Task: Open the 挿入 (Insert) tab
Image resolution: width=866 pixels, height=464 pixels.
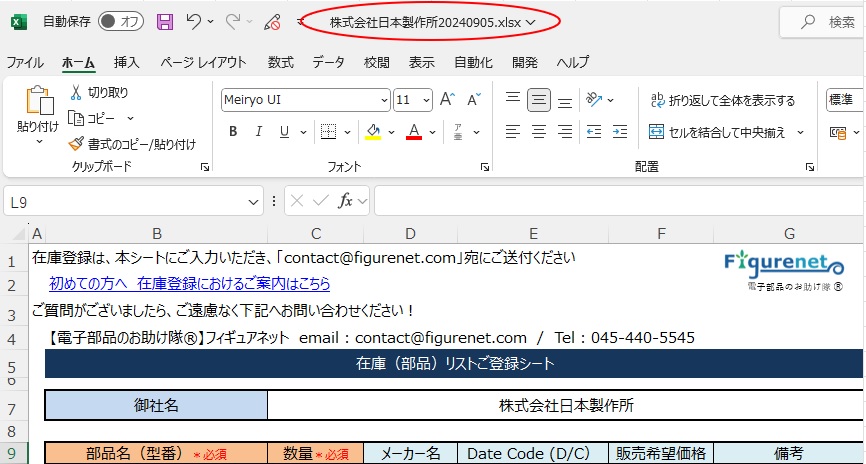Action: (x=127, y=62)
